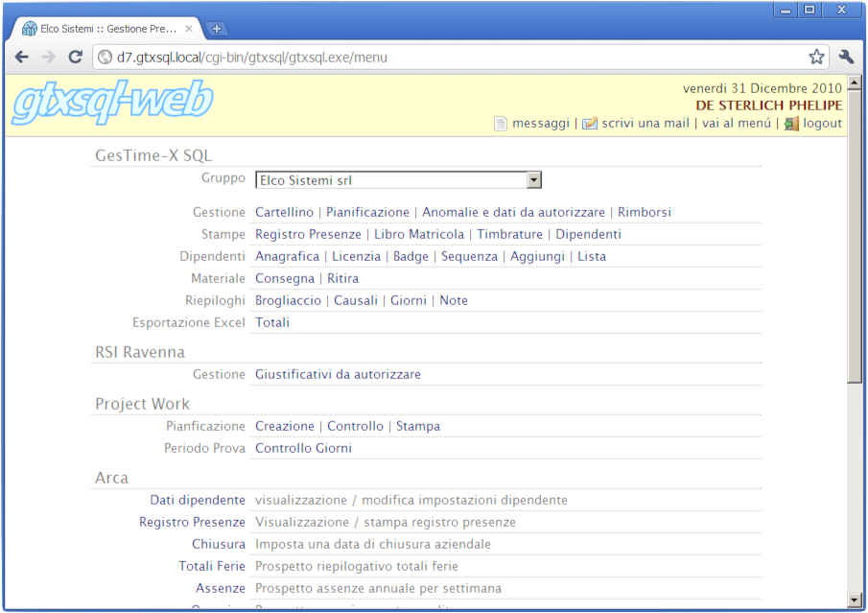Screen dimensions: 868x613
Task: Click the GesTime-X SQL heading
Action: pyautogui.click(x=153, y=155)
